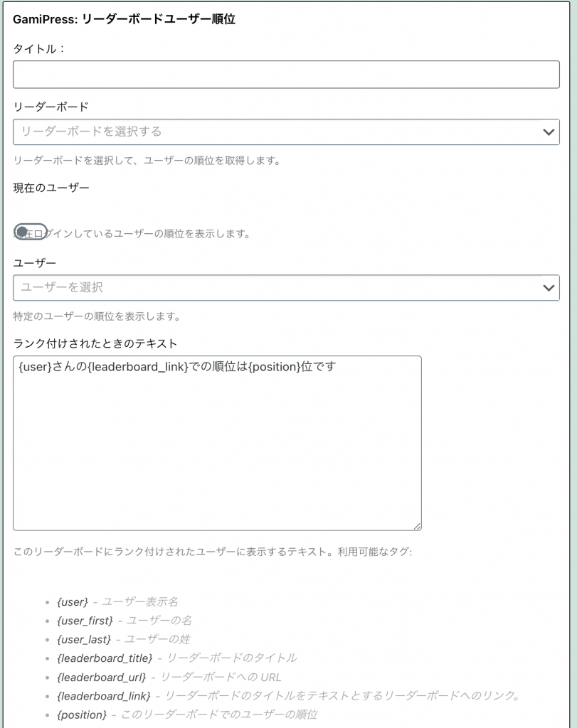Click the {user_first} tag text

pos(85,621)
